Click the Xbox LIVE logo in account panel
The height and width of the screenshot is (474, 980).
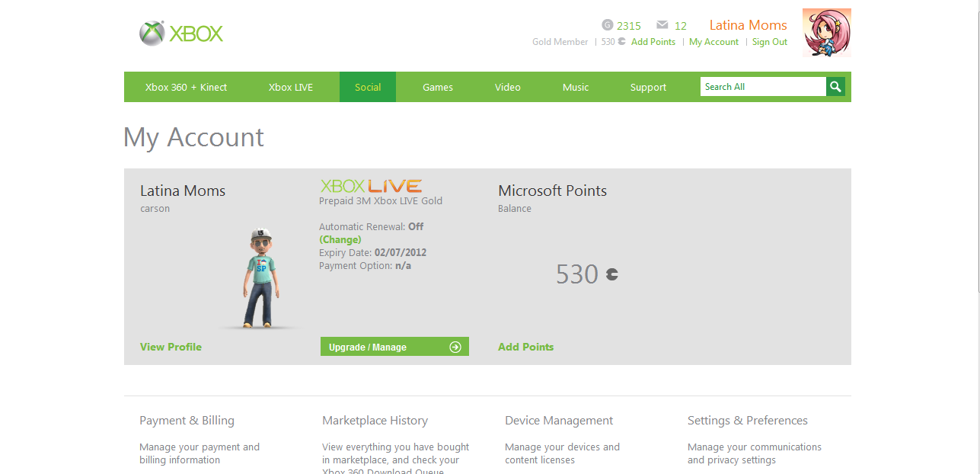click(x=371, y=185)
